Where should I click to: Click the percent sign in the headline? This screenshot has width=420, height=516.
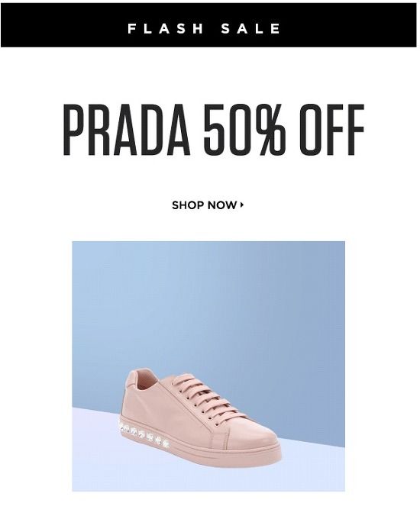coord(268,129)
